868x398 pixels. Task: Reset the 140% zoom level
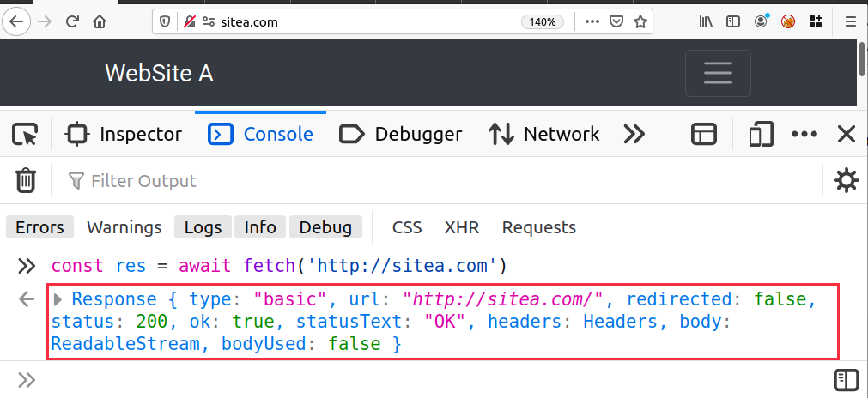(543, 22)
